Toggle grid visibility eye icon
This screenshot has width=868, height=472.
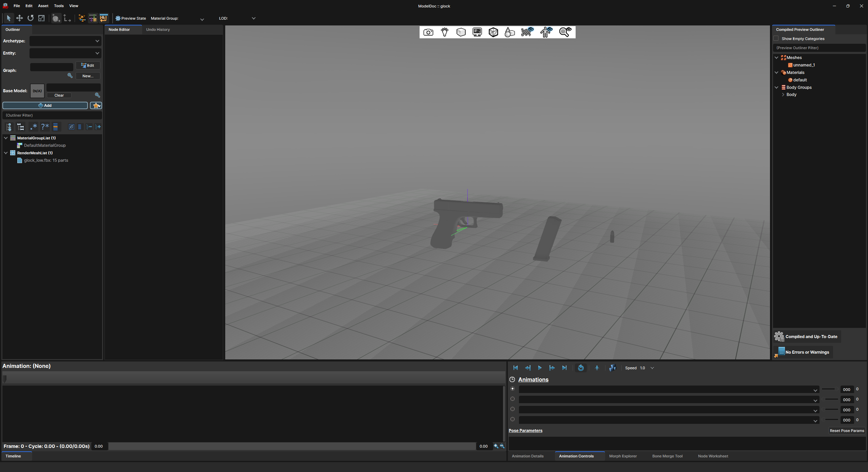point(527,32)
